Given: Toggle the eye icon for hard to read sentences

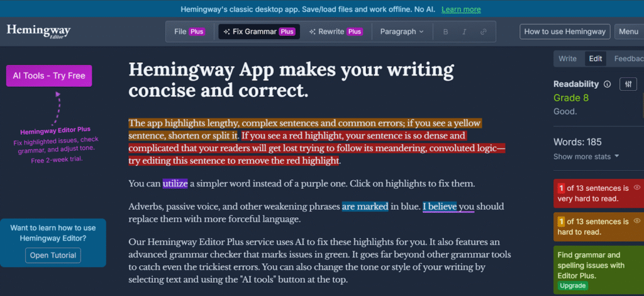Looking at the screenshot, I should [636, 221].
